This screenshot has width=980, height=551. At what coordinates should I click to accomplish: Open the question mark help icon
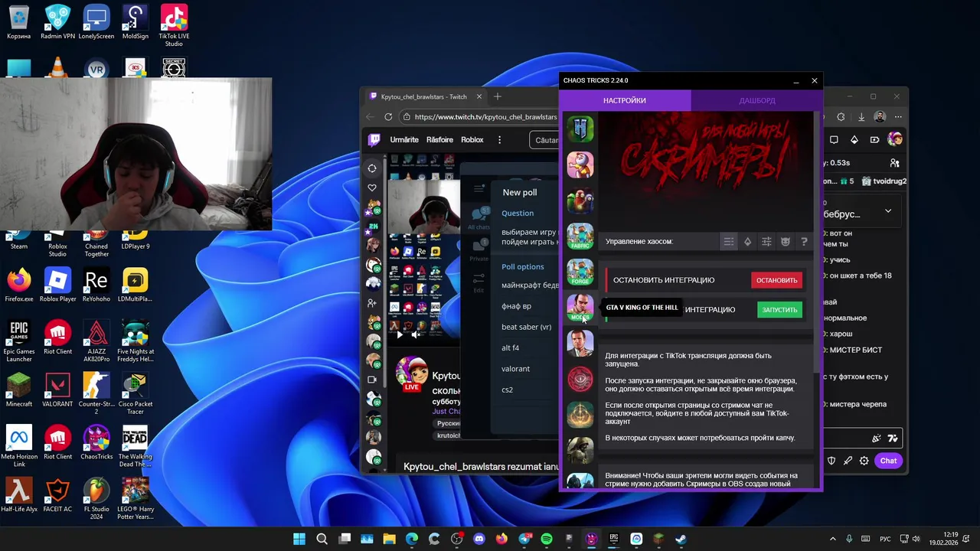coord(804,241)
